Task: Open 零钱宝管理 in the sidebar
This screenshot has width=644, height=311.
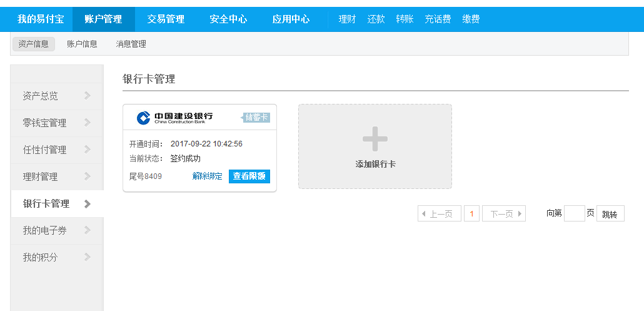Action: tap(57, 123)
